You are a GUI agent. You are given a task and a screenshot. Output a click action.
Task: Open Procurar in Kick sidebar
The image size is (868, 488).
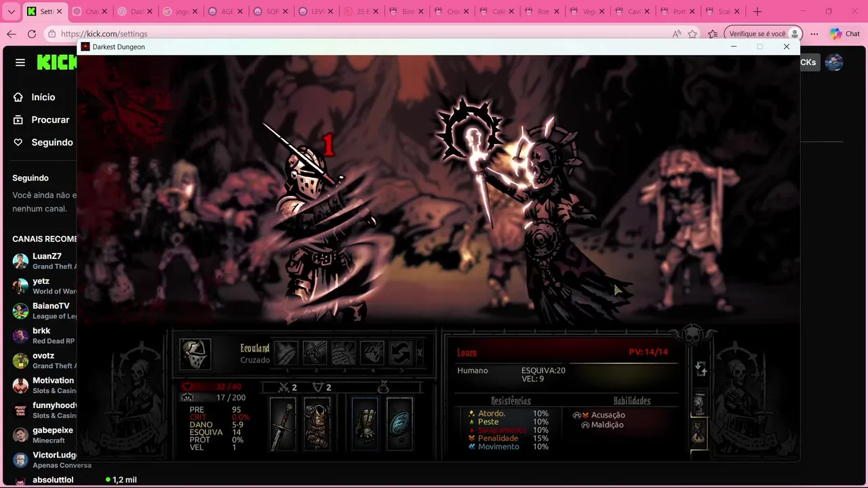[41, 119]
